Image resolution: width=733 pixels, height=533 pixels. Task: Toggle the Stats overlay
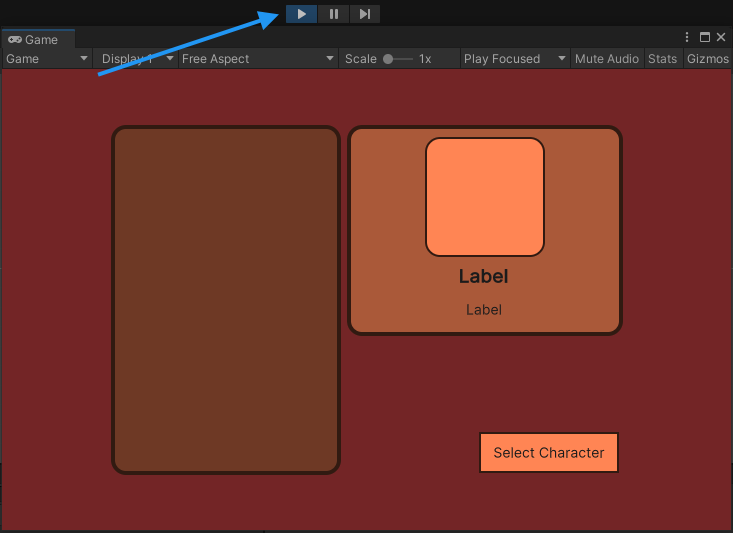pyautogui.click(x=662, y=59)
